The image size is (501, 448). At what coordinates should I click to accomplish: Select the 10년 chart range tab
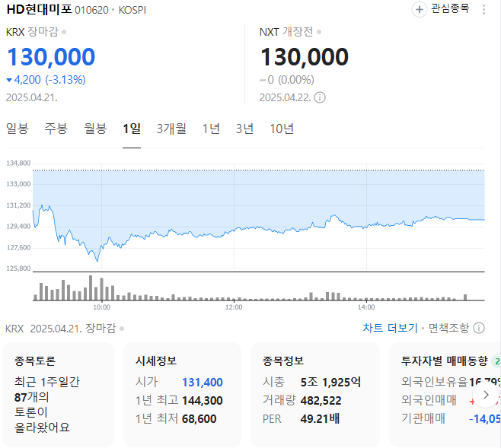coord(282,129)
